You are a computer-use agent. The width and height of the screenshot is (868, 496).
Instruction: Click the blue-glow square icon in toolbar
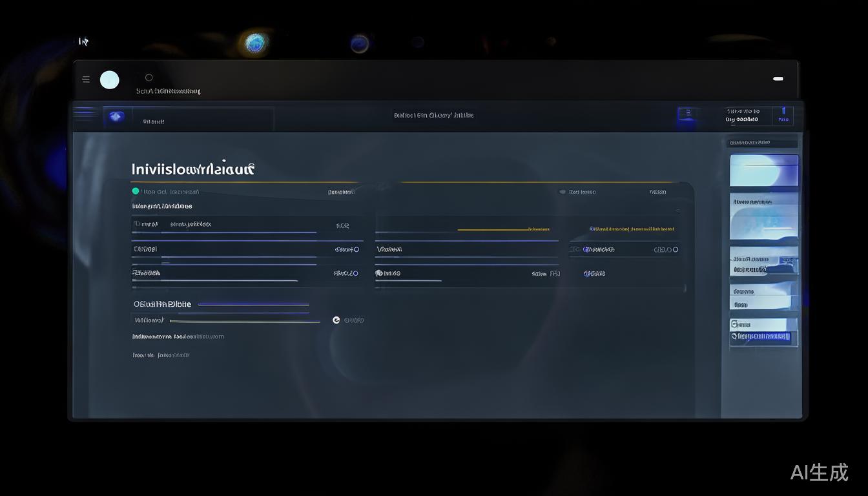(x=688, y=114)
